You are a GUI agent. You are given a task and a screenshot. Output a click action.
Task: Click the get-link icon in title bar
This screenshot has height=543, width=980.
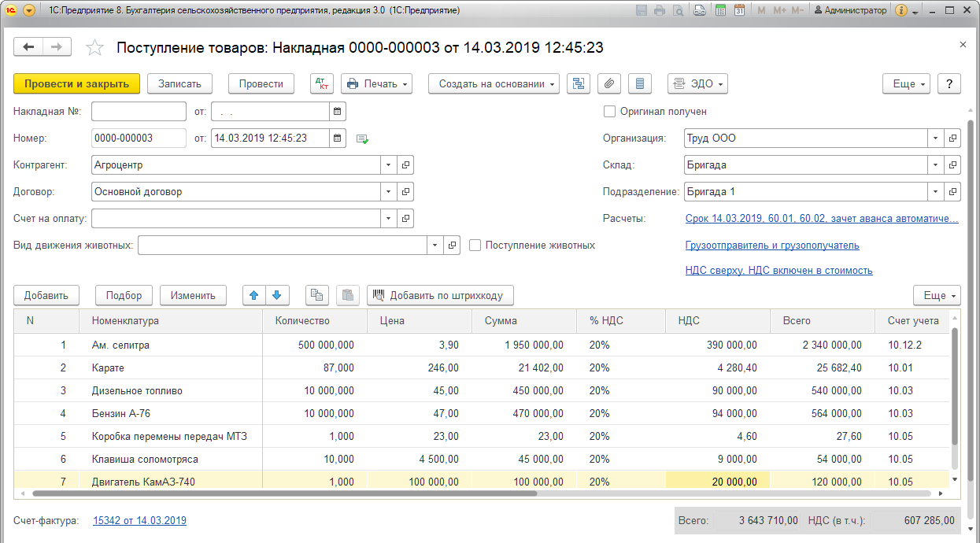point(700,10)
